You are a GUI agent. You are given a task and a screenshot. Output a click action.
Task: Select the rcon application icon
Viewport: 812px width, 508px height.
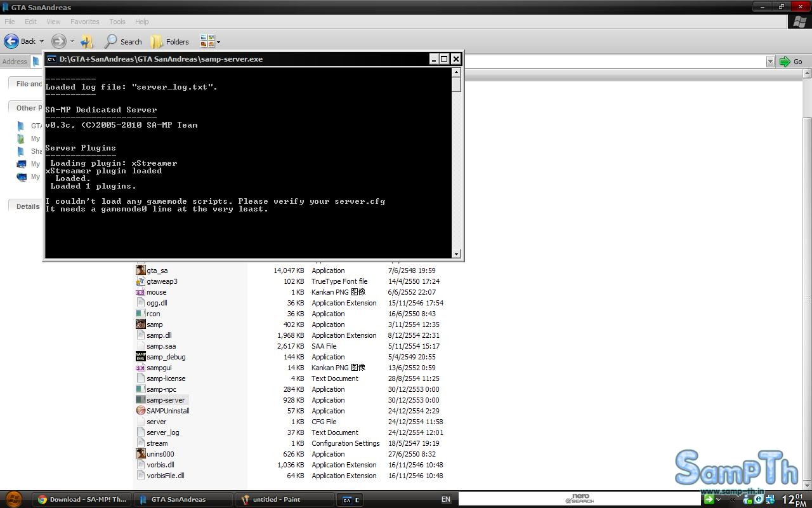(140, 314)
